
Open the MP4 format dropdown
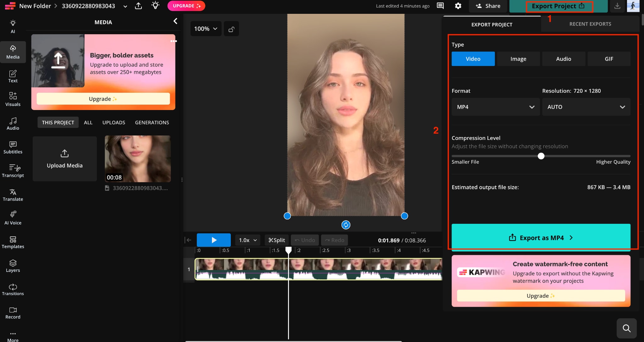pyautogui.click(x=496, y=107)
